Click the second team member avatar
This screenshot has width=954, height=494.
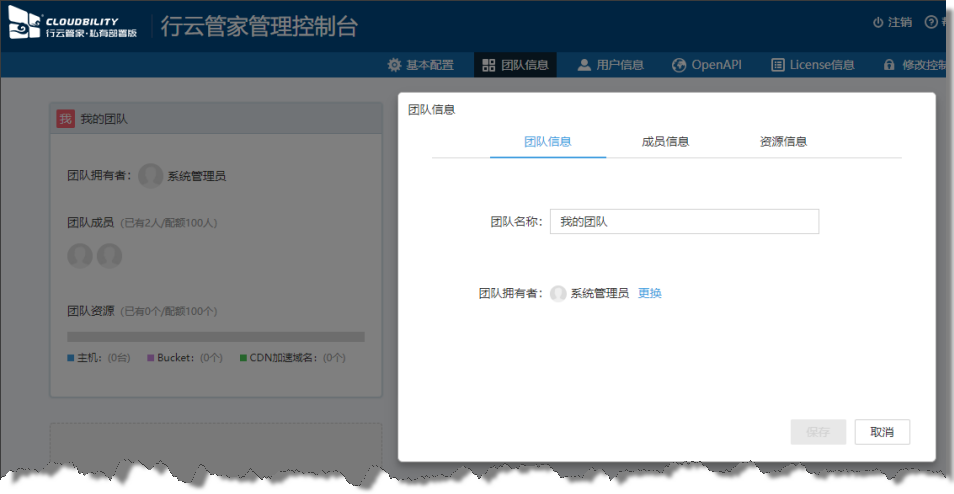[x=109, y=256]
